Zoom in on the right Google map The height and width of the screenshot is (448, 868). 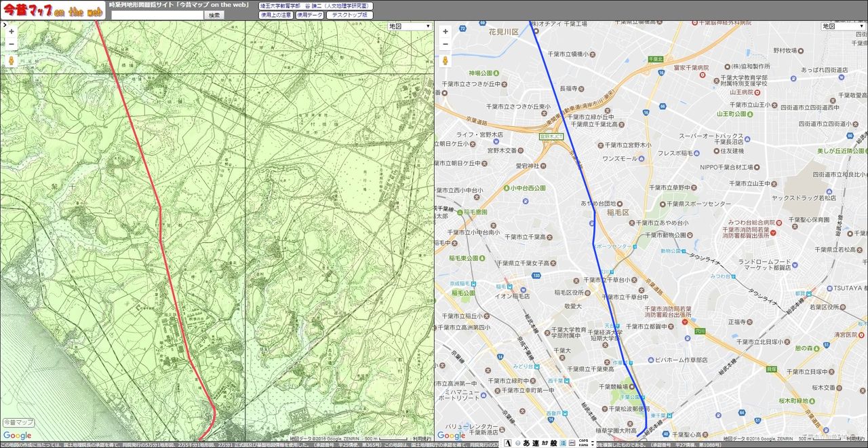point(445,31)
